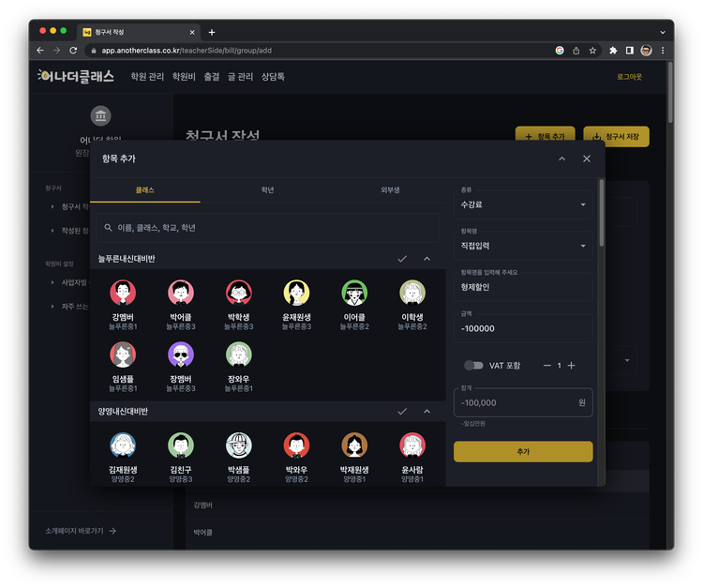Click the yellow 추가 button
Screen dimensions: 703x588
click(x=523, y=452)
